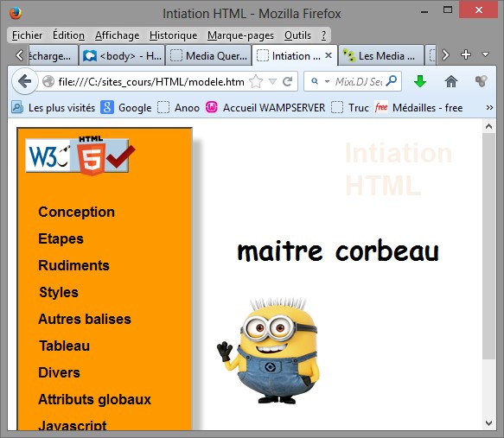Click the Les plus visités bookmark icon

pyautogui.click(x=17, y=107)
